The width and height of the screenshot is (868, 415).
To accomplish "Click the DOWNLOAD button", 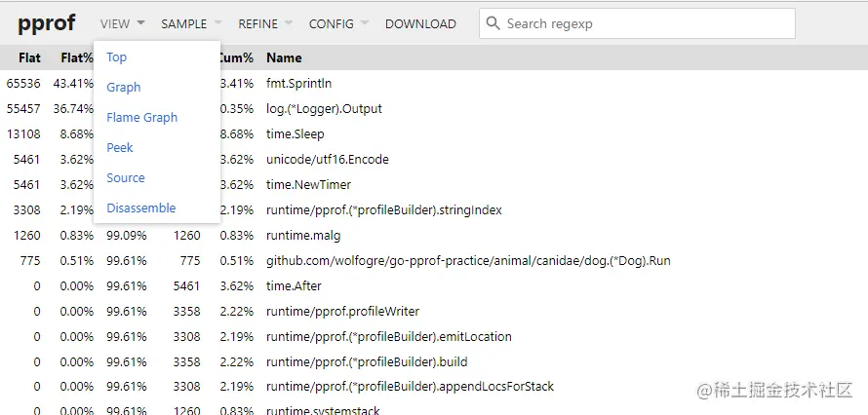I will (x=420, y=23).
